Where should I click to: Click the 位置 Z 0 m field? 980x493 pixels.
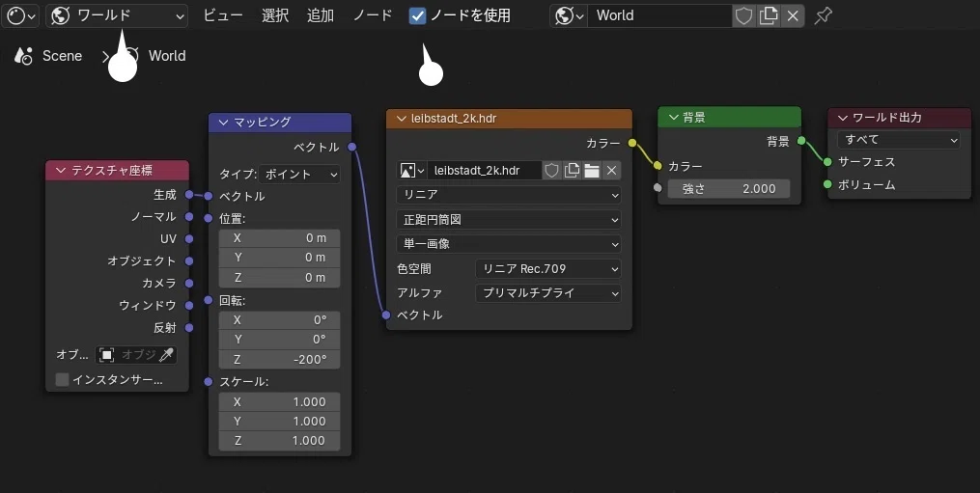point(279,278)
